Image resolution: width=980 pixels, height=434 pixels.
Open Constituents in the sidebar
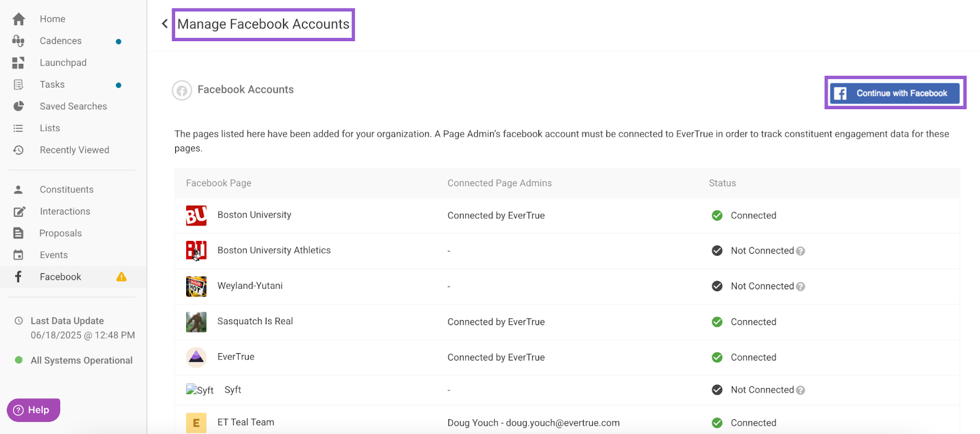click(67, 189)
